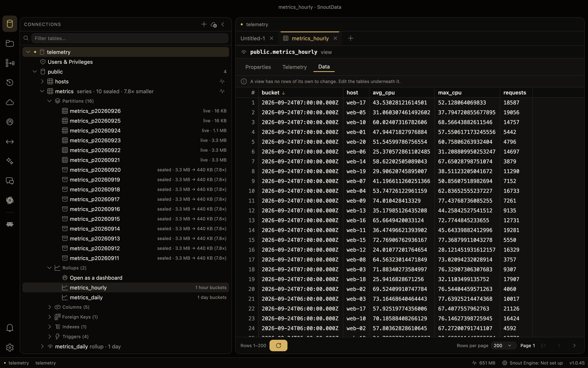Image resolution: width=588 pixels, height=368 pixels.
Task: Open the robot engine sidebar icon
Action: tap(10, 224)
